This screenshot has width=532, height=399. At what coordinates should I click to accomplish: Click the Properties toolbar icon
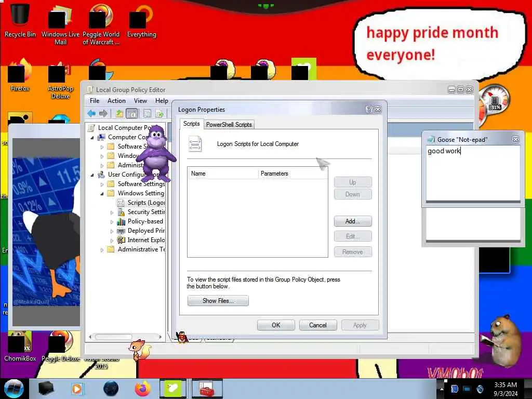[147, 114]
